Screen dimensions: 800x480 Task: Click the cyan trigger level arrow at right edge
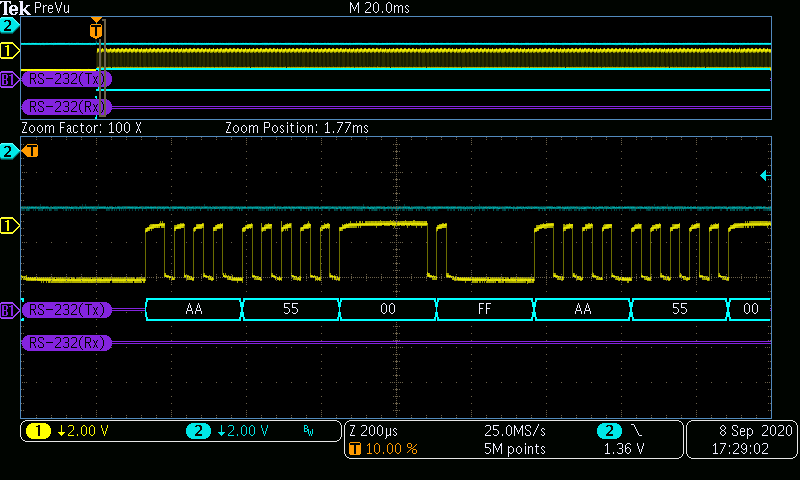pyautogui.click(x=765, y=176)
